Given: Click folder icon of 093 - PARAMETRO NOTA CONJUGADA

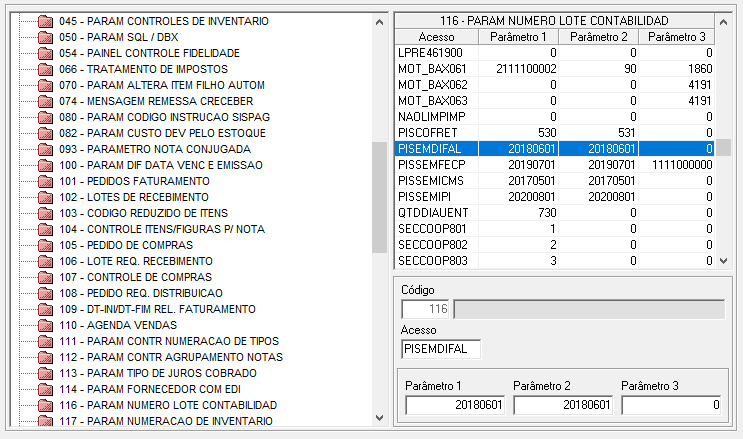Looking at the screenshot, I should (45, 149).
